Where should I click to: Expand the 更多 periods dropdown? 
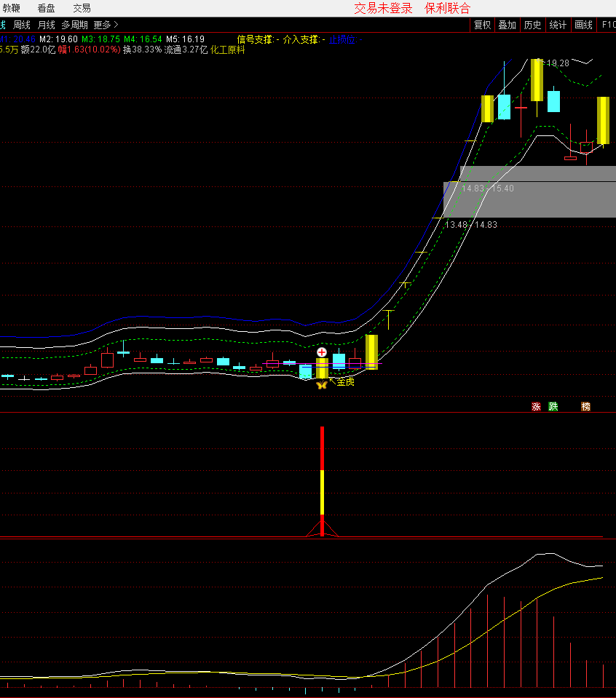pos(105,25)
